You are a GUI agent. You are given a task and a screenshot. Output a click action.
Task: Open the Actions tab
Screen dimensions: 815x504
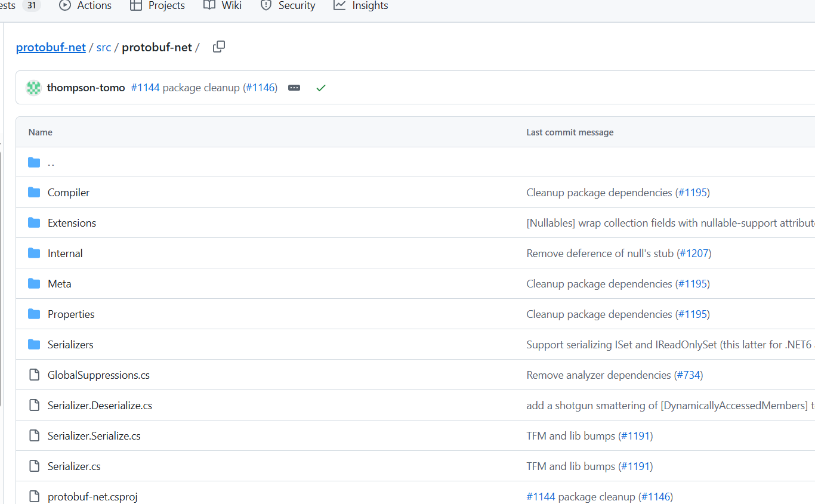(x=85, y=5)
